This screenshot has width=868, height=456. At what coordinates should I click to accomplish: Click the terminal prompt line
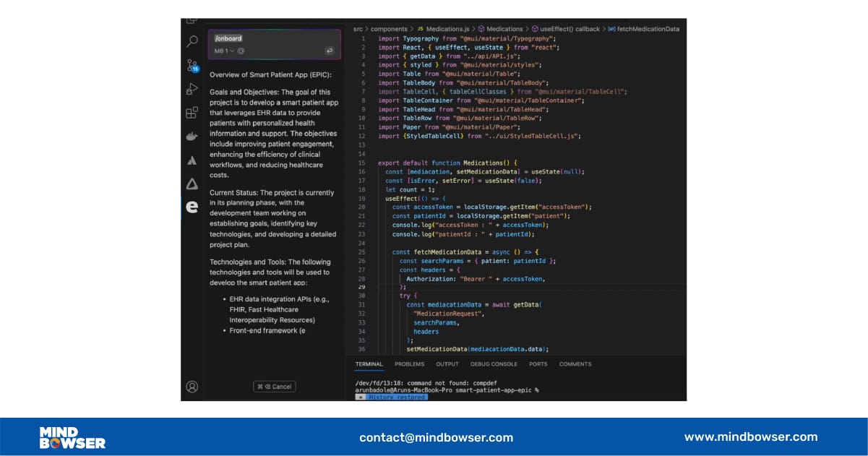click(447, 390)
